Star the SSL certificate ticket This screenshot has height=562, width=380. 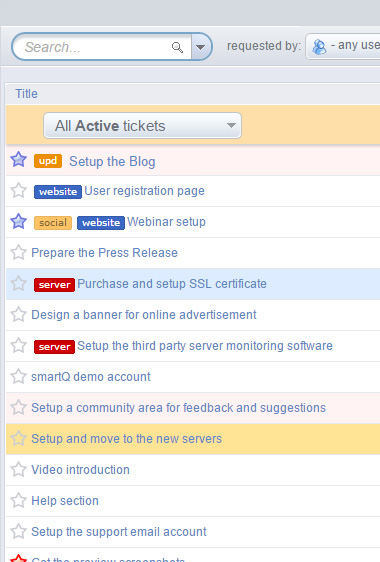(18, 283)
